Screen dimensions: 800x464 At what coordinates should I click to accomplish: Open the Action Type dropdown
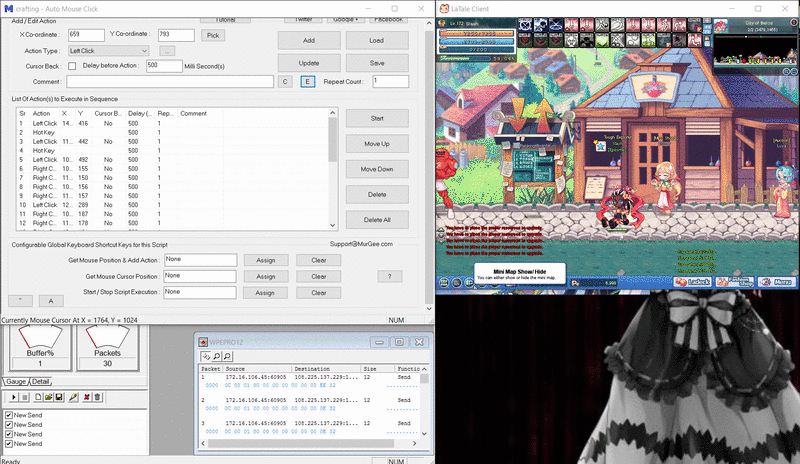click(109, 51)
